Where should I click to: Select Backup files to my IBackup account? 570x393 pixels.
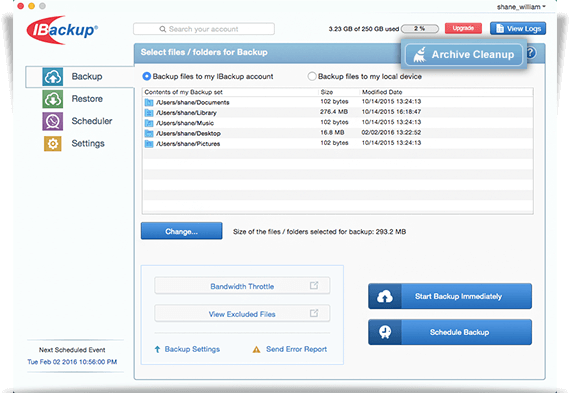146,76
